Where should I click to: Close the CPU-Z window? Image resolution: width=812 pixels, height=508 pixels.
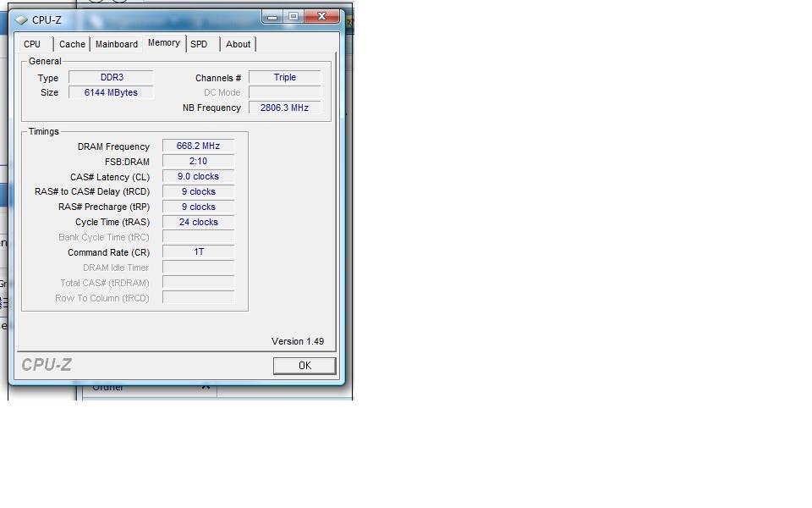tap(321, 17)
